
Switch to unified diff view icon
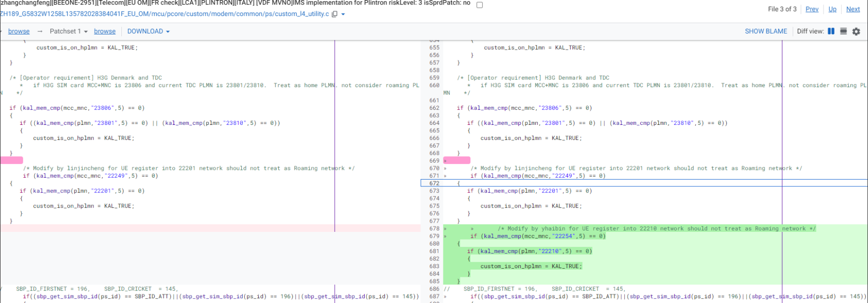[843, 31]
